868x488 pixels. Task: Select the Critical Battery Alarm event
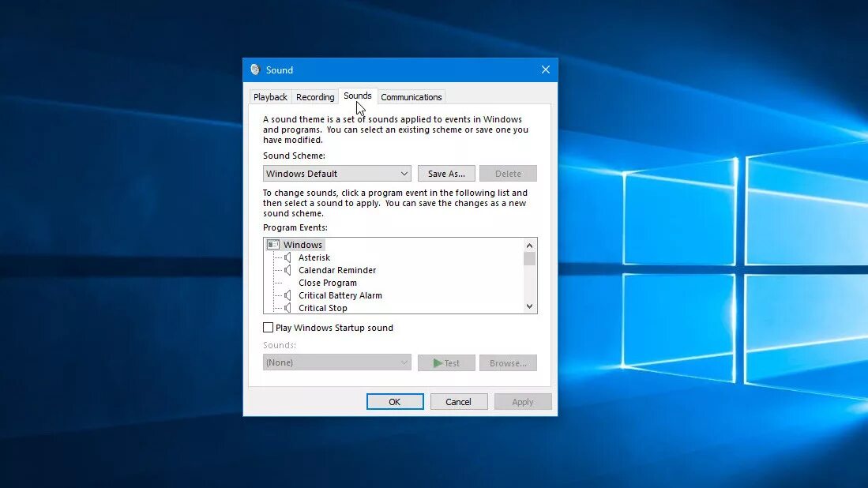tap(340, 295)
